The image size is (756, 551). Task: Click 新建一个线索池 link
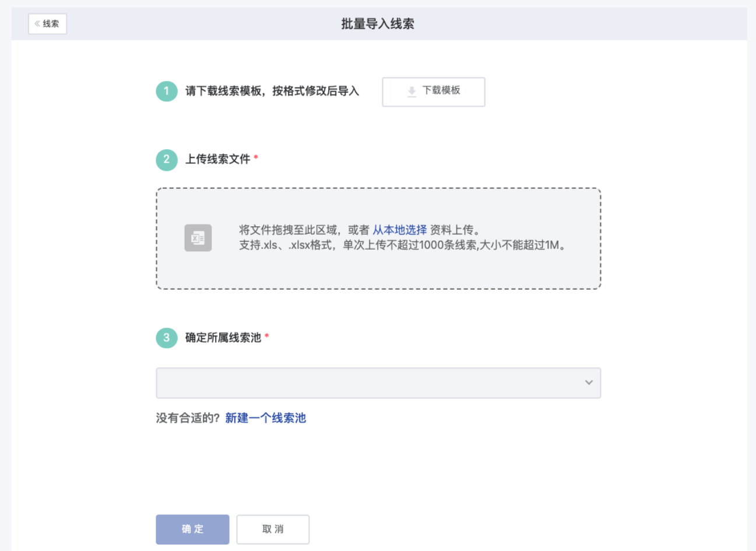(x=266, y=418)
